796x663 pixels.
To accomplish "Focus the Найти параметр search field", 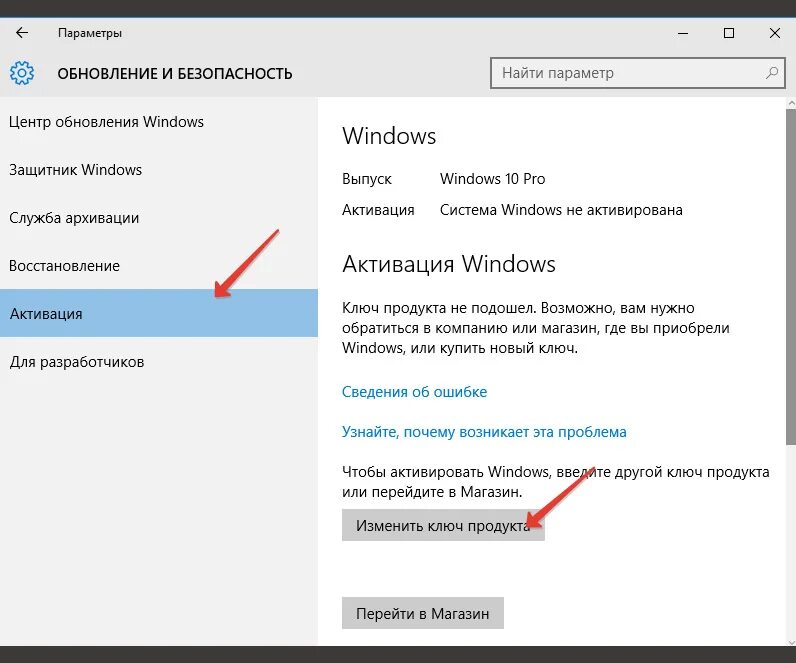I will tap(638, 73).
